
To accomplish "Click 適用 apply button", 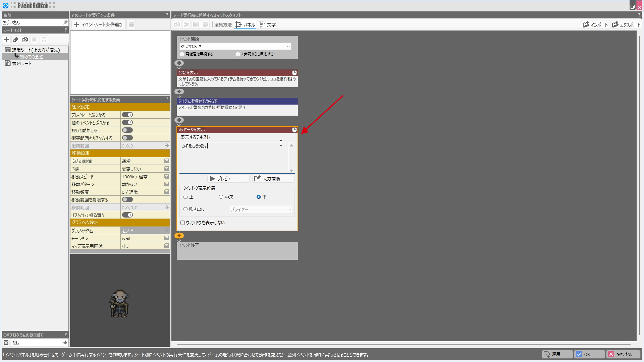I will pos(557,354).
